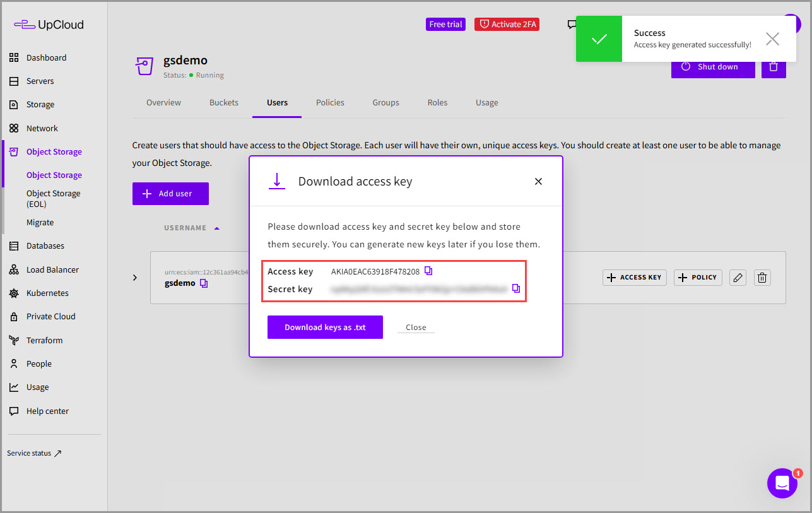
Task: Open the Roles tab
Action: (437, 103)
